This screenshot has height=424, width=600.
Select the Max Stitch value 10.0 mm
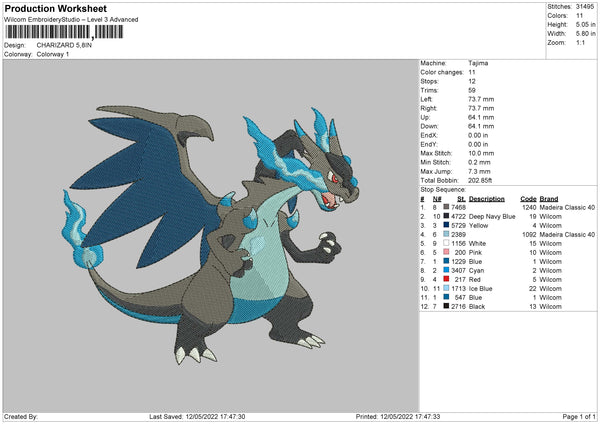tap(481, 153)
